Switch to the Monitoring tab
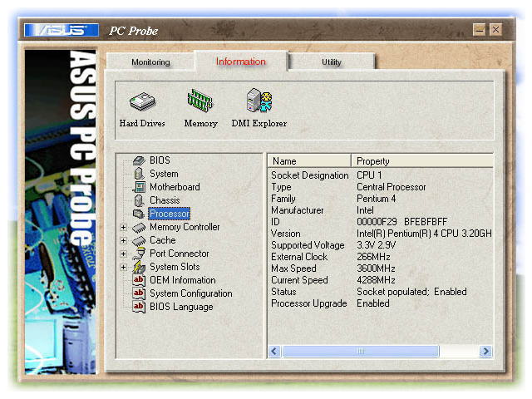The width and height of the screenshot is (532, 399). pyautogui.click(x=150, y=62)
